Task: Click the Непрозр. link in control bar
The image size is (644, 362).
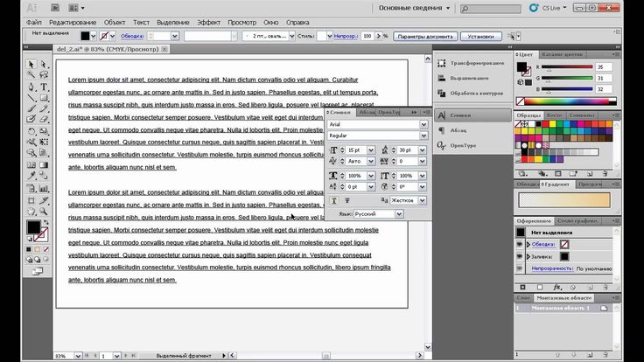Action: click(346, 36)
